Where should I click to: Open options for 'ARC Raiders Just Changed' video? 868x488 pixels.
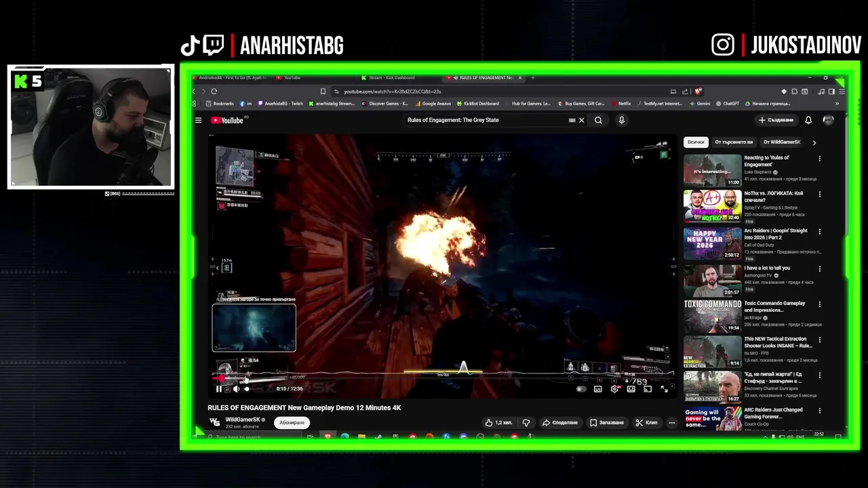(x=819, y=411)
